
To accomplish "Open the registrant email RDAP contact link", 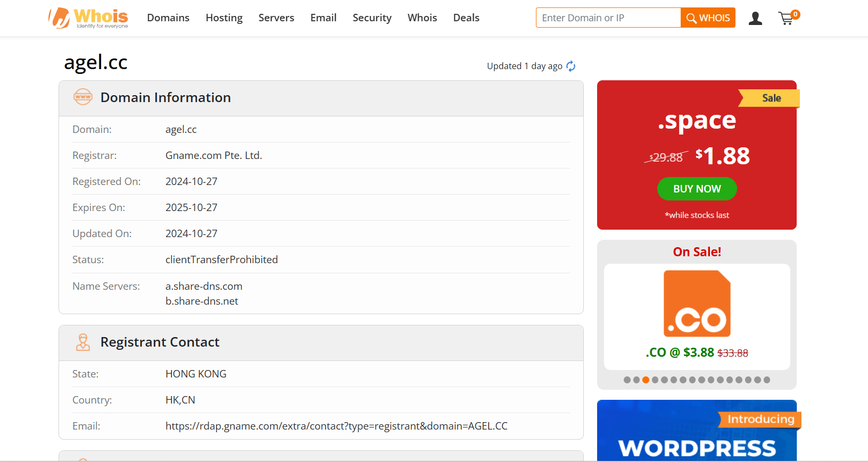I will (x=336, y=426).
